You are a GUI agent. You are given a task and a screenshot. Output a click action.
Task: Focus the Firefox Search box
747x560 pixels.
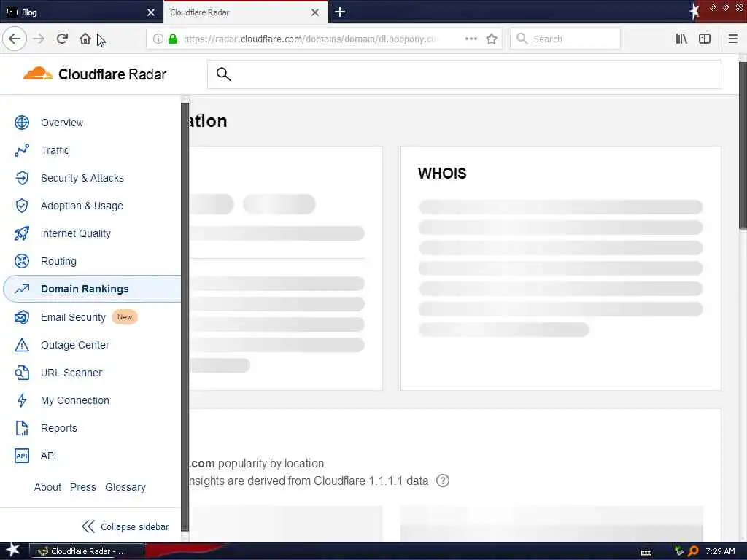tap(565, 39)
